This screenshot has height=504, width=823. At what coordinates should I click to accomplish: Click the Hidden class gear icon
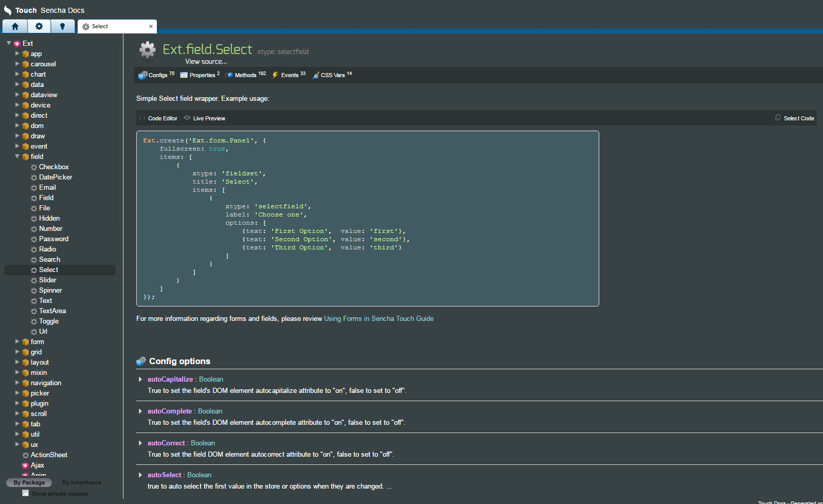pos(34,219)
